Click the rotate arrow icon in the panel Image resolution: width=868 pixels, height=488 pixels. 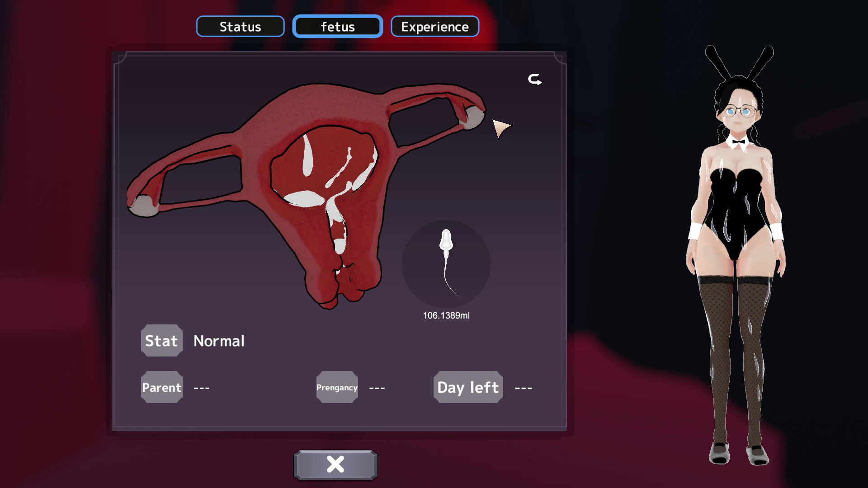pos(535,80)
